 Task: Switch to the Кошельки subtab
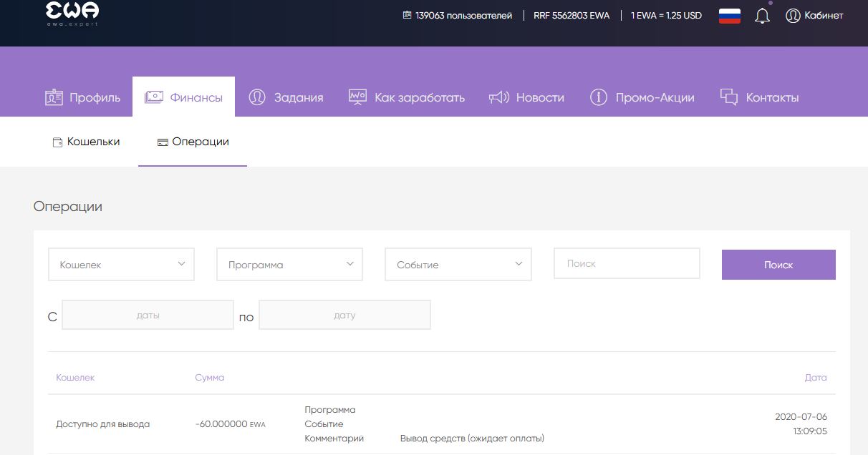click(87, 142)
